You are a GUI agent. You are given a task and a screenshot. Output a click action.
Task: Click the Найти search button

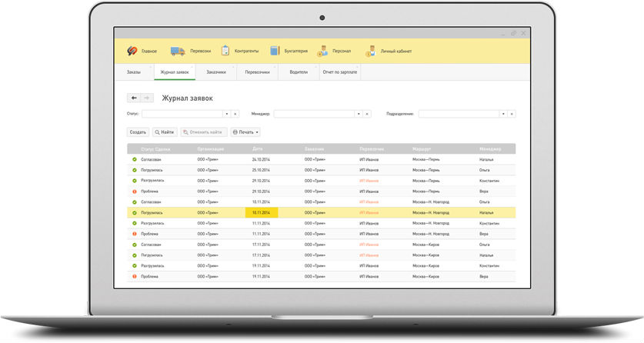[165, 132]
